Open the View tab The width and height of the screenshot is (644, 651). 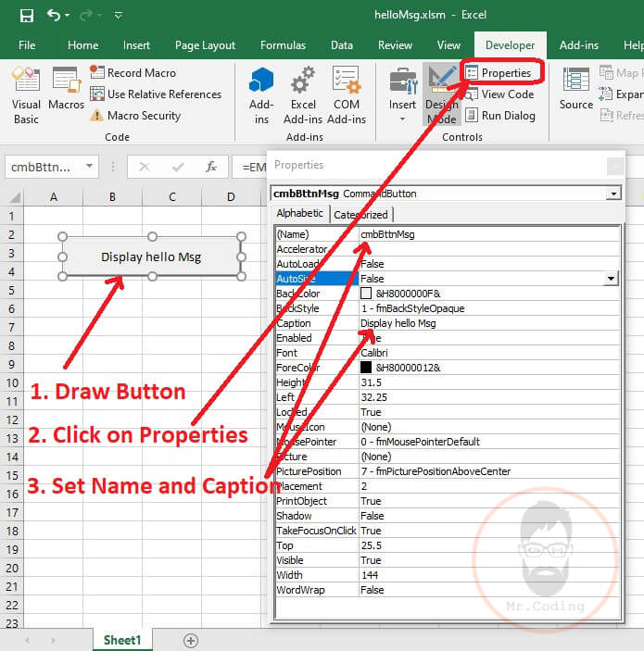pyautogui.click(x=448, y=45)
